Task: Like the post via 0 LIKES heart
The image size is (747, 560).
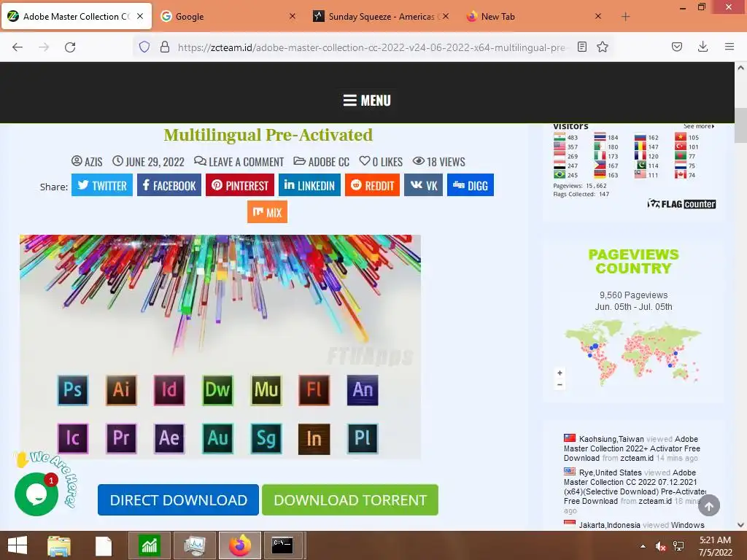Action: (x=381, y=162)
